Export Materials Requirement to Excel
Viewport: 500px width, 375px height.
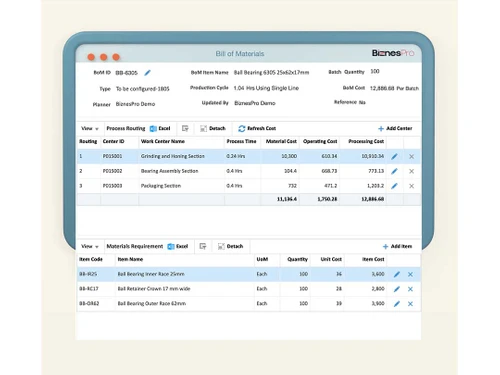click(178, 246)
